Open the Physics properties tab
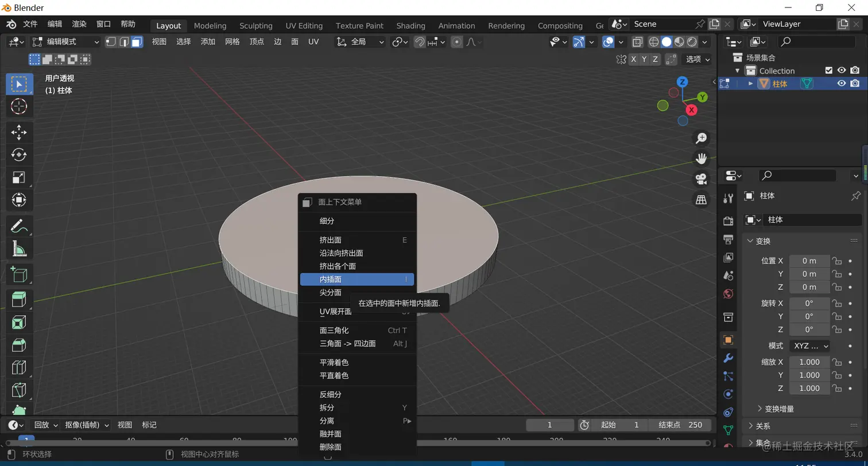The image size is (868, 466). [x=728, y=395]
